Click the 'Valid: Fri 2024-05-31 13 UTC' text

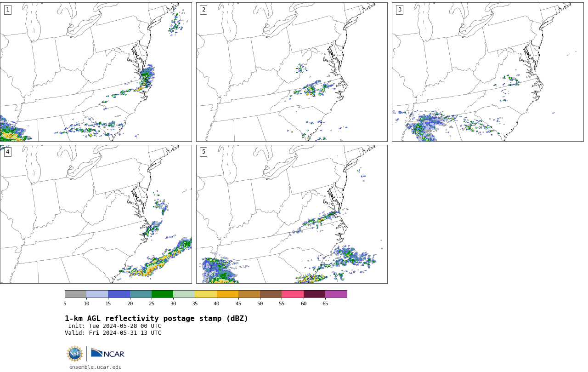(113, 333)
